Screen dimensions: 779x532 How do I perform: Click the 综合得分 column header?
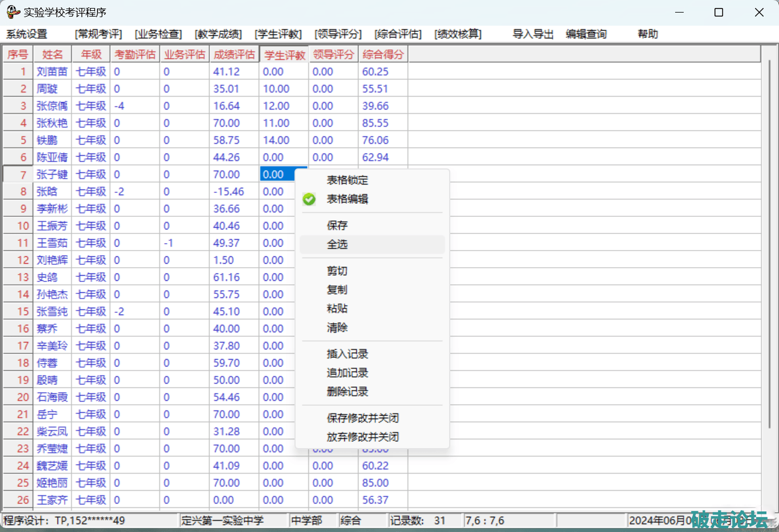click(383, 55)
